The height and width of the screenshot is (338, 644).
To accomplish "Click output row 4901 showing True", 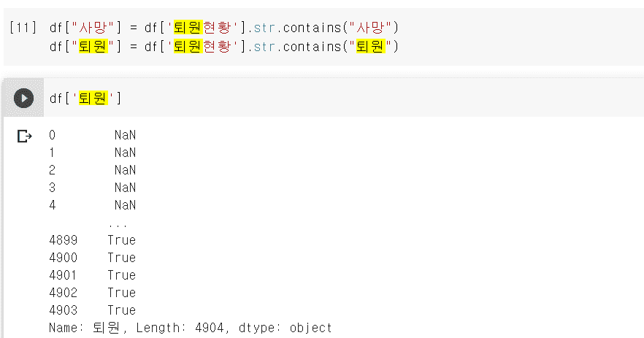I will (92, 275).
